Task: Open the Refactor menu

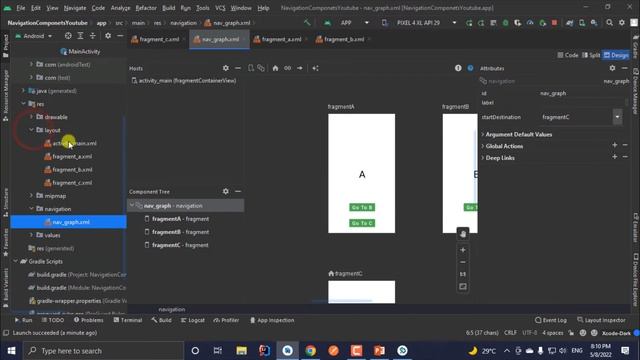Action: point(146,8)
